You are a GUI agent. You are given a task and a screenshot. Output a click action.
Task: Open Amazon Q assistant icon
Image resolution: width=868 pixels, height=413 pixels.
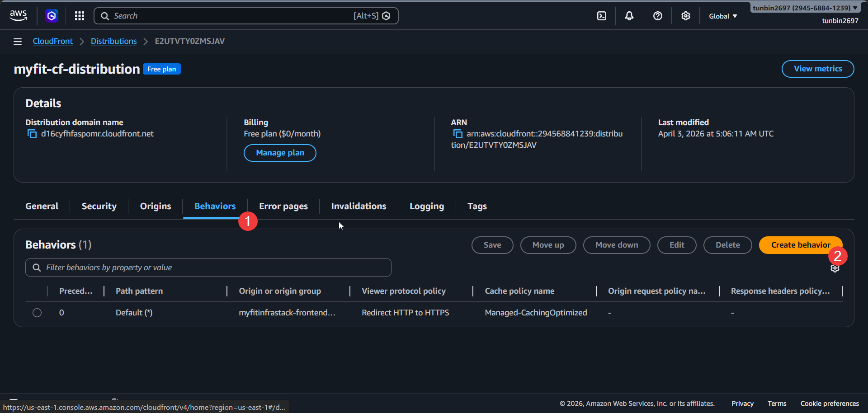[x=51, y=16]
